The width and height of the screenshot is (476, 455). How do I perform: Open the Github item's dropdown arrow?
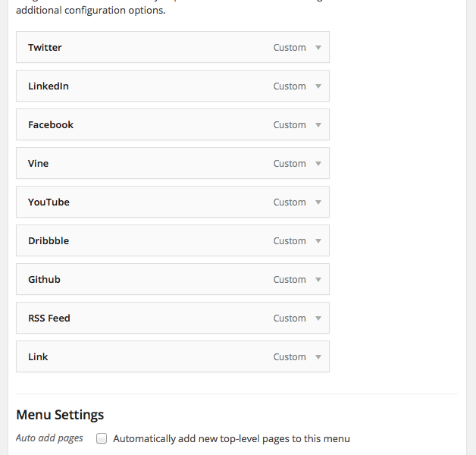[318, 280]
